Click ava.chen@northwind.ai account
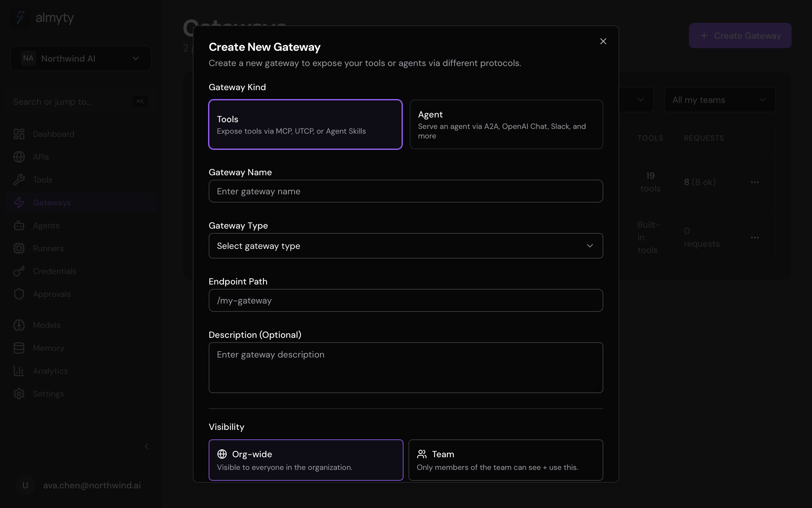This screenshot has height=508, width=812. (92, 485)
